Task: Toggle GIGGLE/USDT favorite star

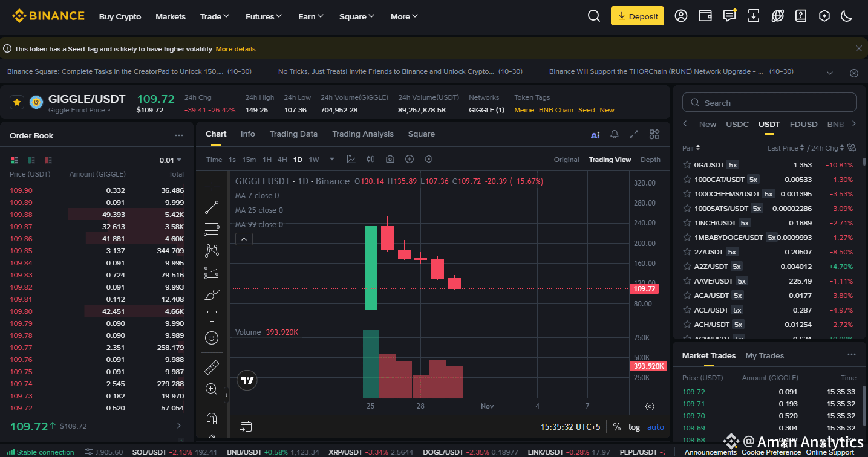Action: (x=16, y=102)
